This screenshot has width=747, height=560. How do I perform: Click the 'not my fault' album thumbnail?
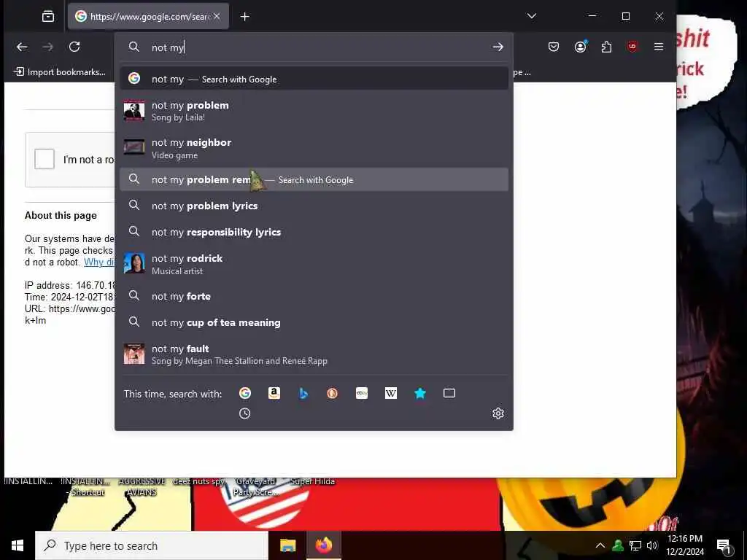coord(134,354)
